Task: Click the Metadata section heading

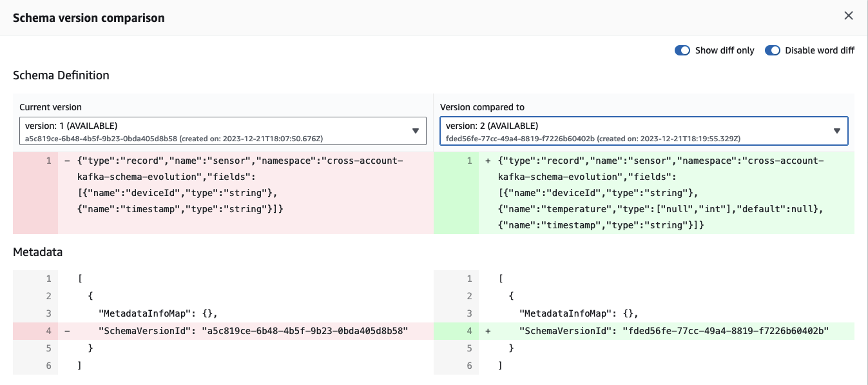Action: (x=37, y=252)
